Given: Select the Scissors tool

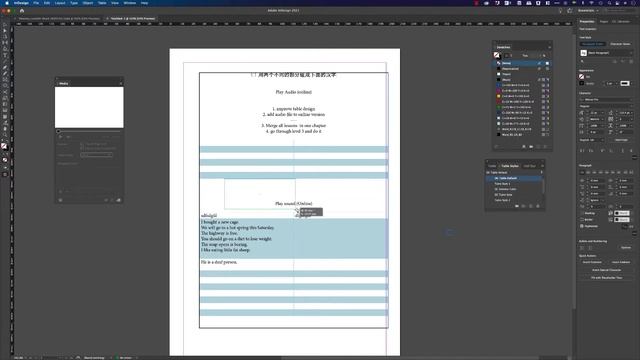Looking at the screenshot, I should tap(5, 92).
